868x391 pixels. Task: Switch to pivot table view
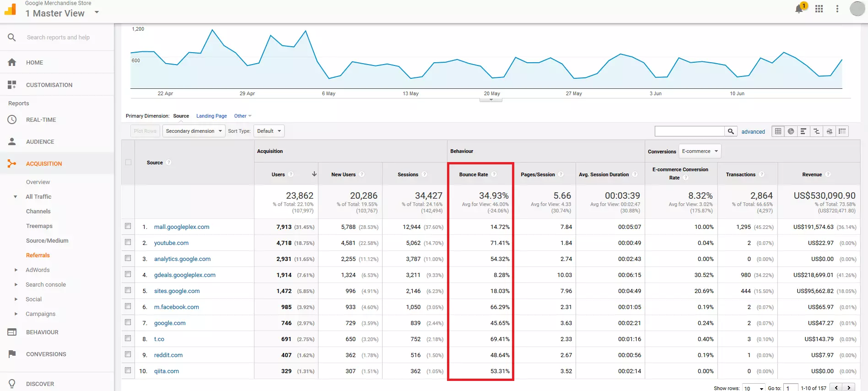[842, 131]
